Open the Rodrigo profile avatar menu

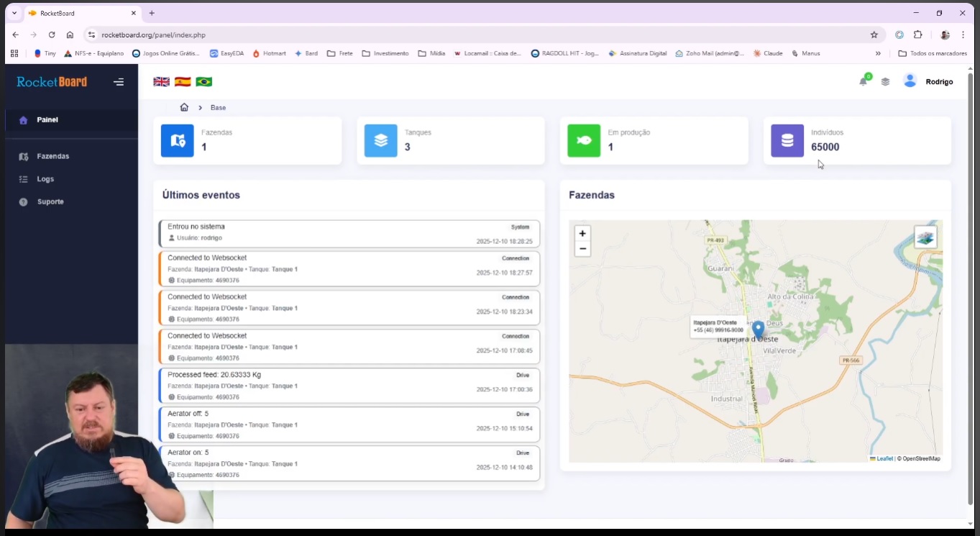pos(910,81)
